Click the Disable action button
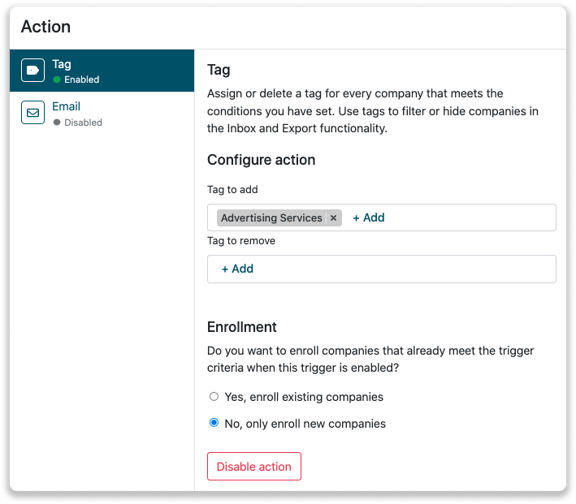Viewport: 576px width, 504px height. coord(254,467)
